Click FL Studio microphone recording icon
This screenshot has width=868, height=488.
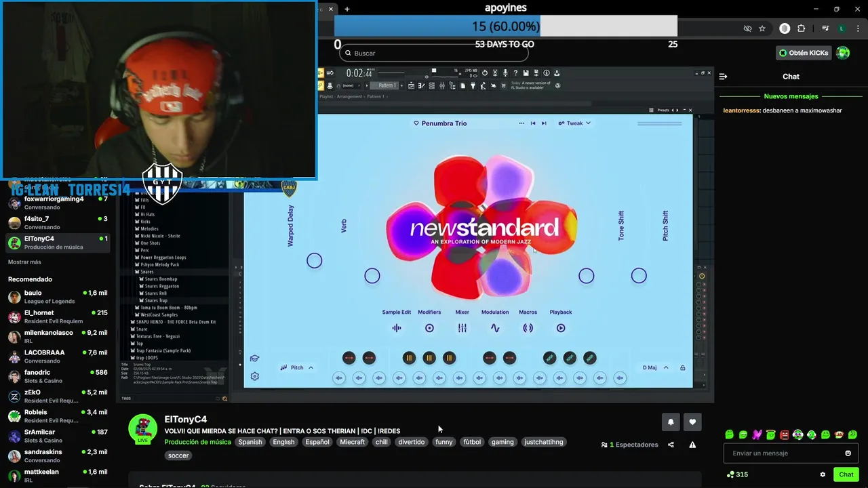[x=505, y=73]
